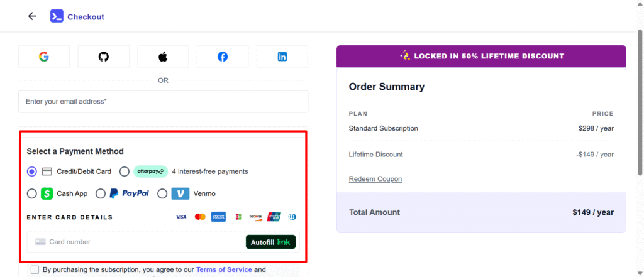The image size is (644, 277).
Task: Sign in with GitHub icon
Action: 104,57
